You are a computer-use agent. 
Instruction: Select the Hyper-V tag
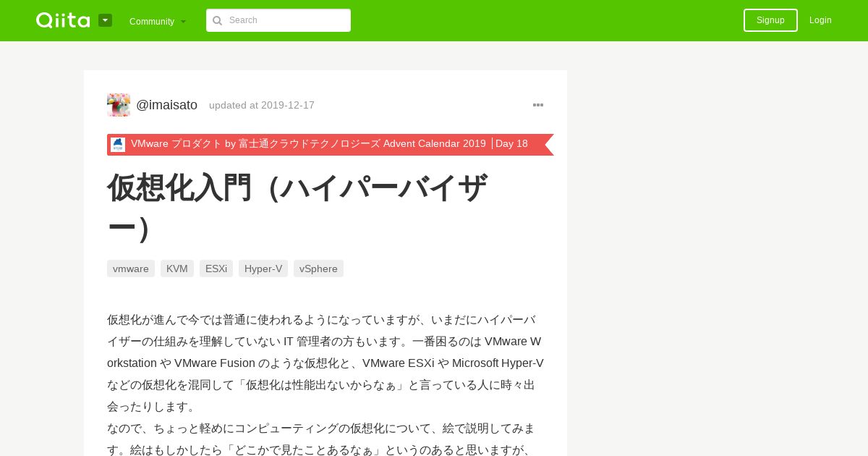pyautogui.click(x=263, y=269)
